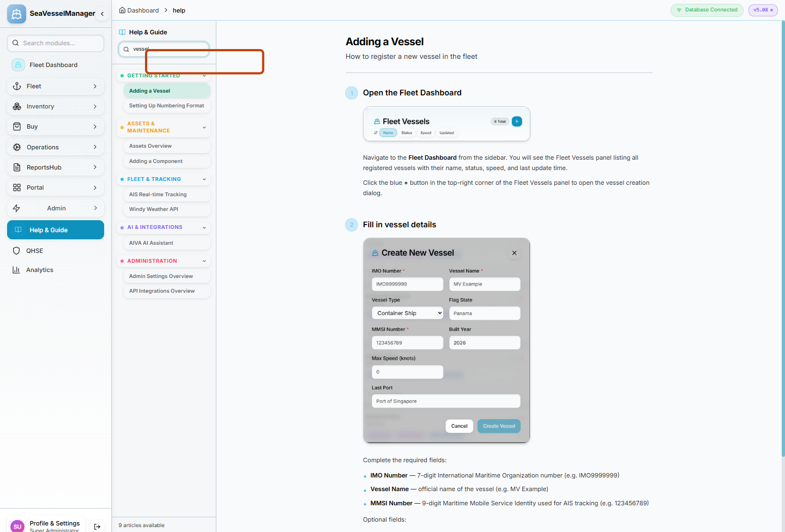
Task: Click the SeaVesselManager ship logo icon
Action: [x=16, y=14]
